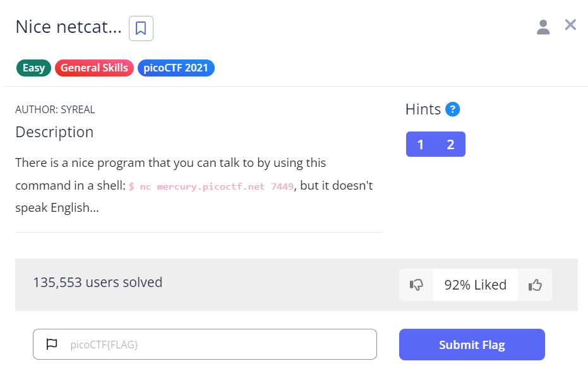Reveal hint number 1
This screenshot has width=588, height=373.
(x=421, y=144)
